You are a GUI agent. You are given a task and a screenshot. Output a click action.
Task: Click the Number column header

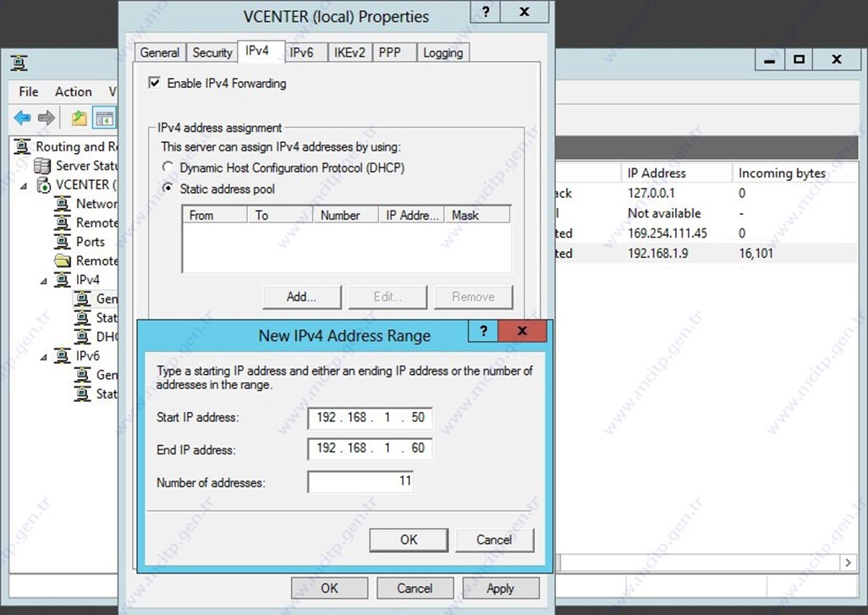346,215
